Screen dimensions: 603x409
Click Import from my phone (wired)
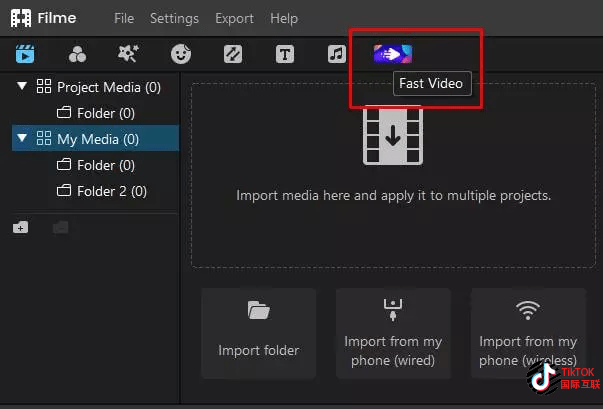tap(393, 333)
